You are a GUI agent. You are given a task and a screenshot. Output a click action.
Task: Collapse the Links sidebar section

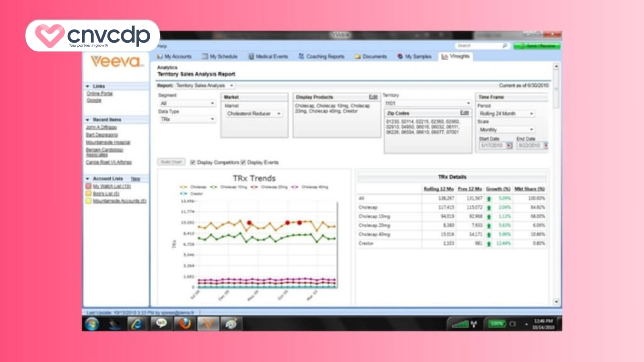pos(87,86)
